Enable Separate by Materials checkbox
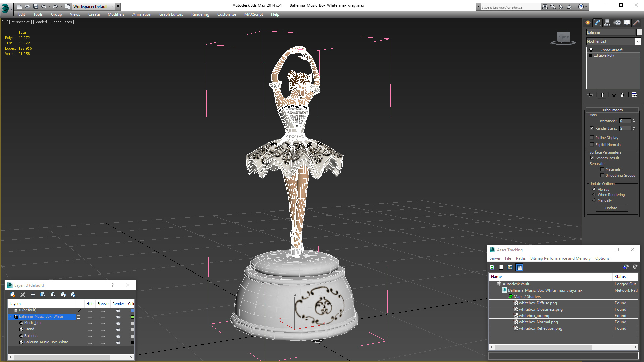Screen dimensions: 644x362 602,169
